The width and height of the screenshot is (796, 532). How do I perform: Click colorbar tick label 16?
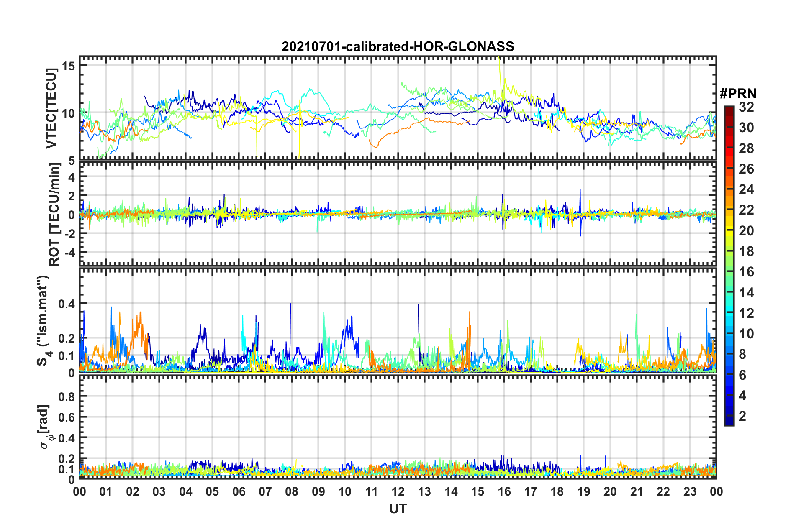(x=746, y=272)
